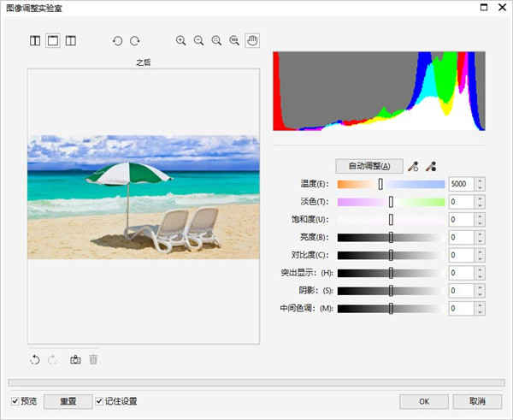513x420 pixels.
Task: Click the 中间色调 midtones value field
Action: (x=462, y=309)
